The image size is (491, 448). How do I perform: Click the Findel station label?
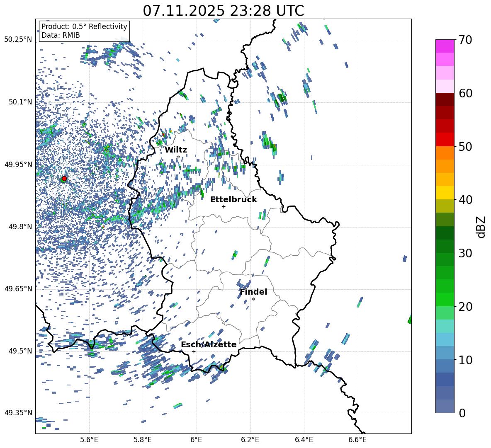pyautogui.click(x=253, y=292)
